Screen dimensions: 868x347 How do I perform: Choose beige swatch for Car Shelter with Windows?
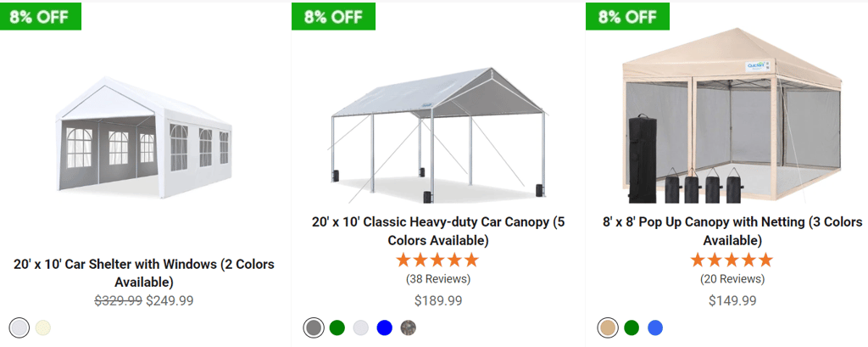pyautogui.click(x=43, y=327)
